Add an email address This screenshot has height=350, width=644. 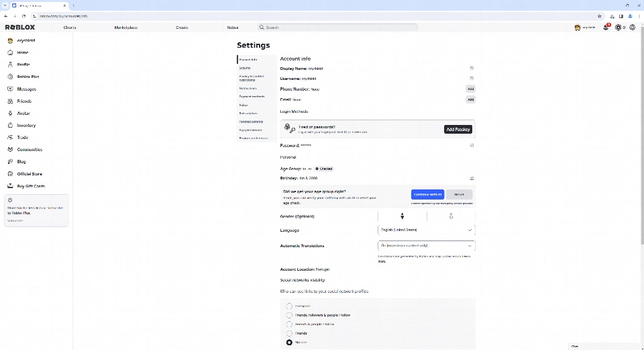click(471, 99)
